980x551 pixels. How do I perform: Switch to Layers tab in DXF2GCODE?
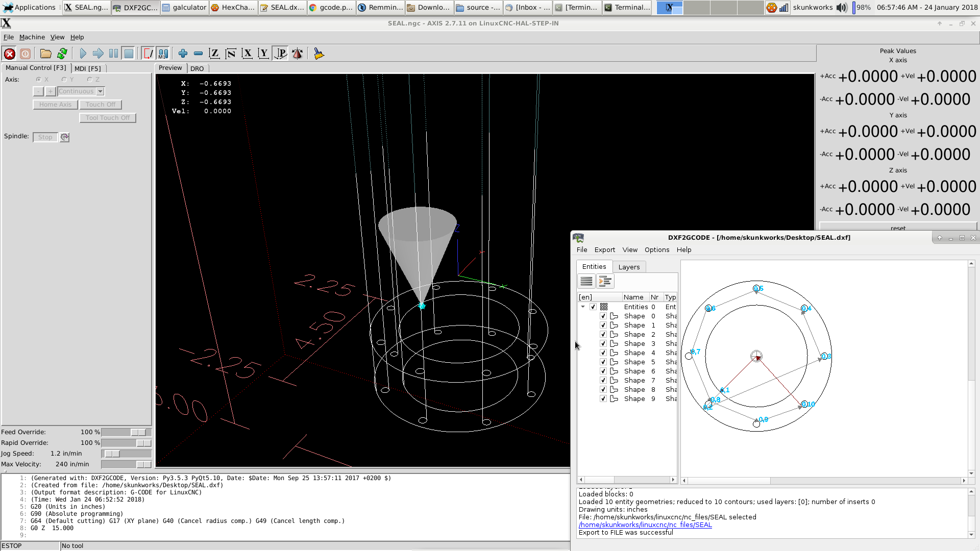point(629,267)
